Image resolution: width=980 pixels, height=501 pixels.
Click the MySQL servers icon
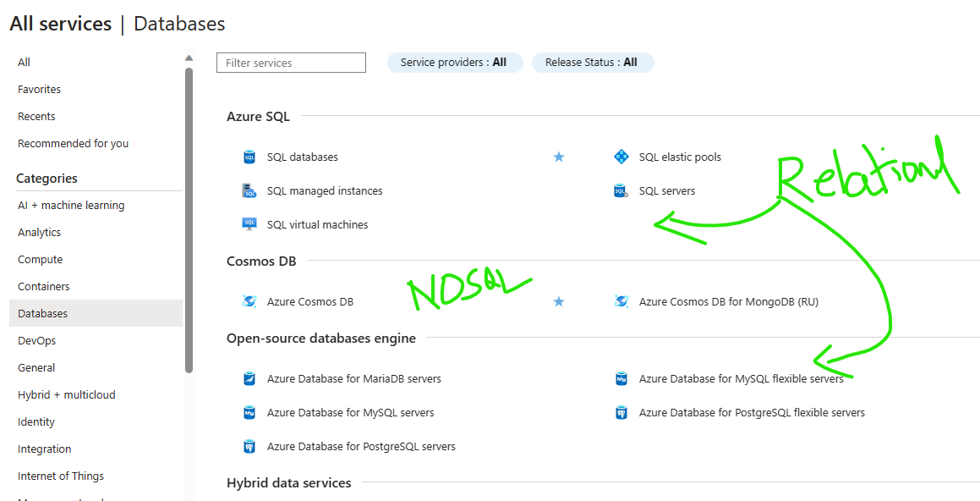click(249, 413)
